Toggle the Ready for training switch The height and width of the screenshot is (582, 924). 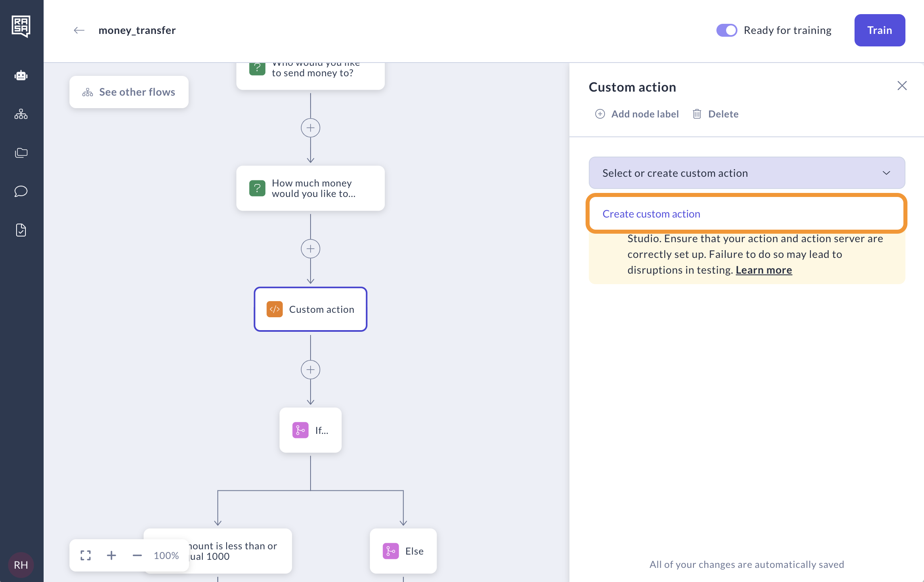point(727,30)
